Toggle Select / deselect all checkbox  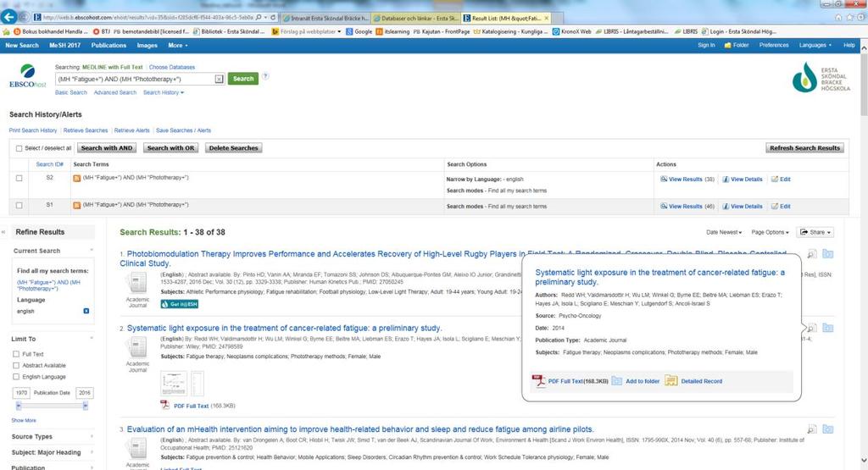click(19, 148)
